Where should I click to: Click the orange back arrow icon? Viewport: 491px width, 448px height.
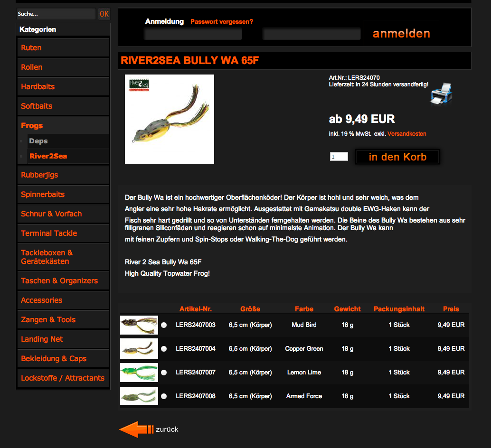pyautogui.click(x=136, y=429)
